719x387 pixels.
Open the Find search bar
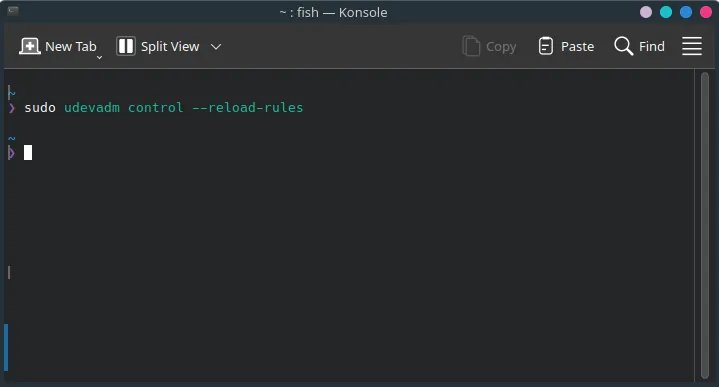(639, 46)
